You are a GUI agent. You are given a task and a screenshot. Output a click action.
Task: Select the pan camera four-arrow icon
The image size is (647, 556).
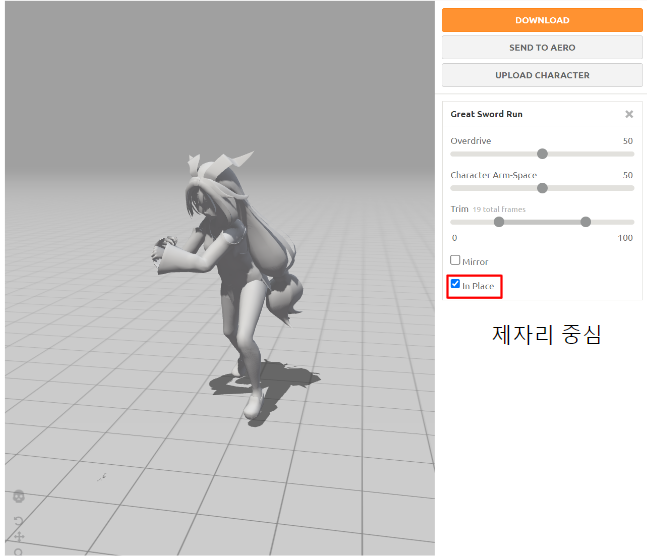(19, 537)
